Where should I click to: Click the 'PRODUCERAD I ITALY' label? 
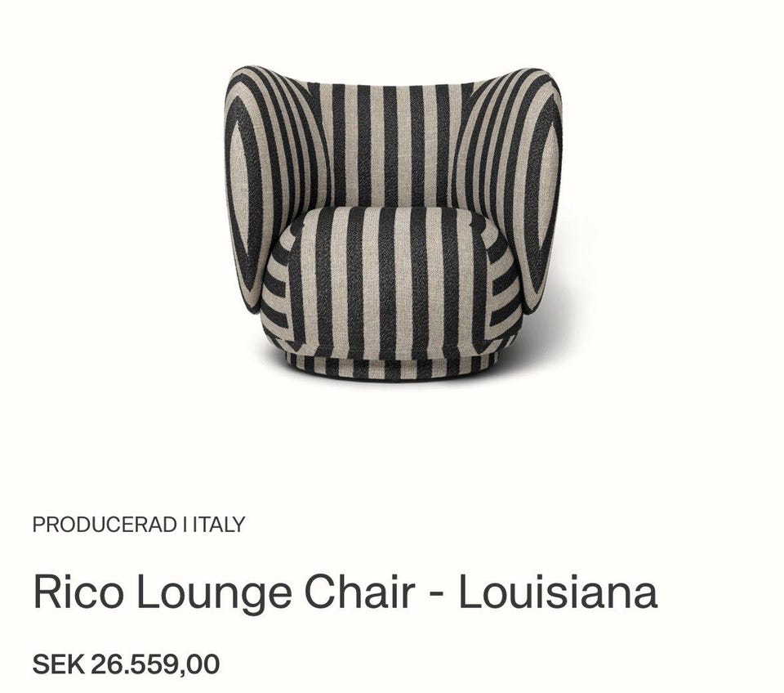[139, 525]
